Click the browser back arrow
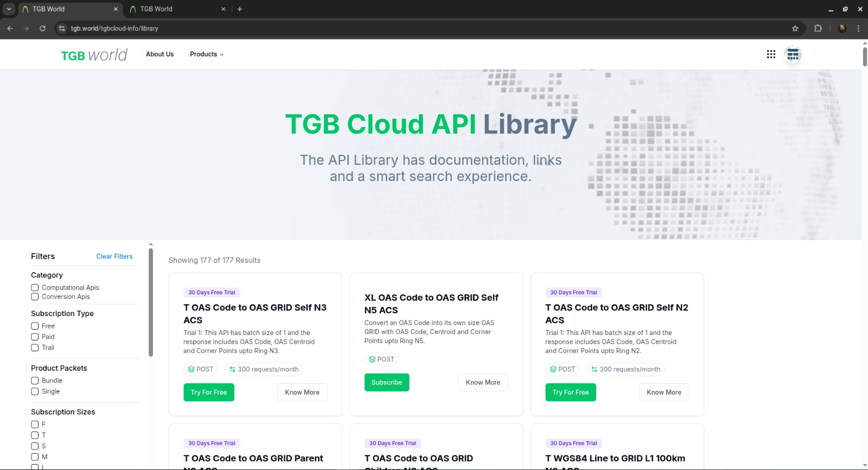This screenshot has height=470, width=868. click(x=10, y=28)
